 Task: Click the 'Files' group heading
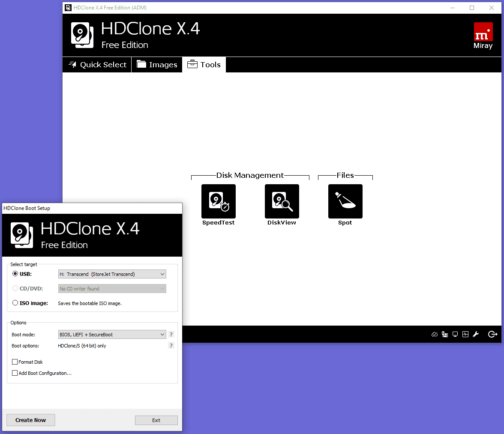[x=345, y=175]
